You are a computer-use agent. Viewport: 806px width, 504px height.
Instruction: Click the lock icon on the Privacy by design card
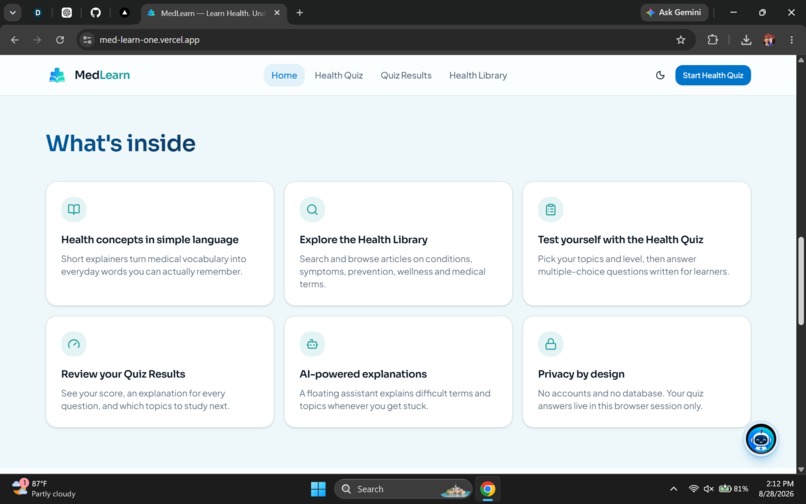[551, 344]
